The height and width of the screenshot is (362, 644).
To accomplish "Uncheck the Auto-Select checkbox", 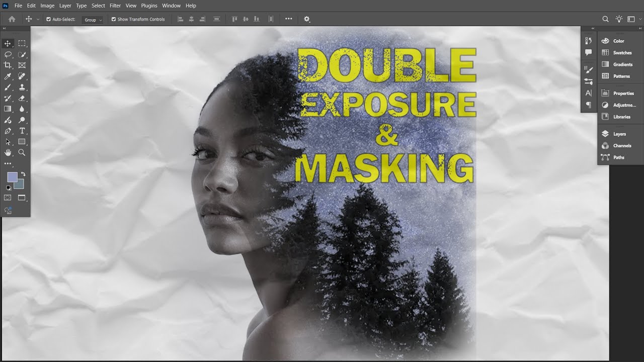I will tap(49, 19).
